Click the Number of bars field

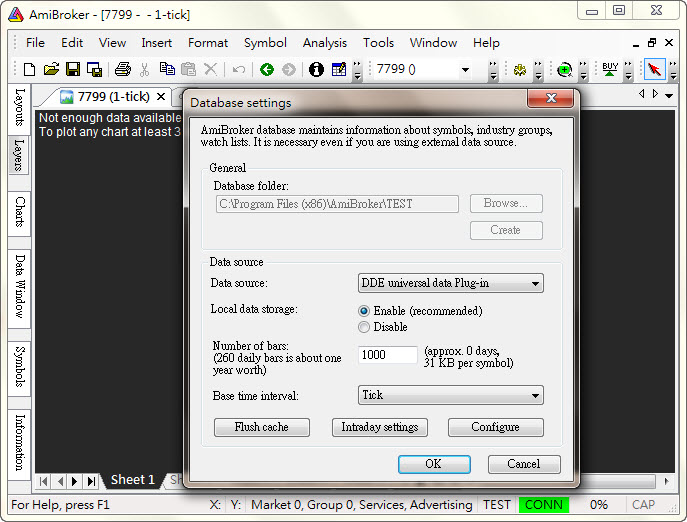click(387, 355)
